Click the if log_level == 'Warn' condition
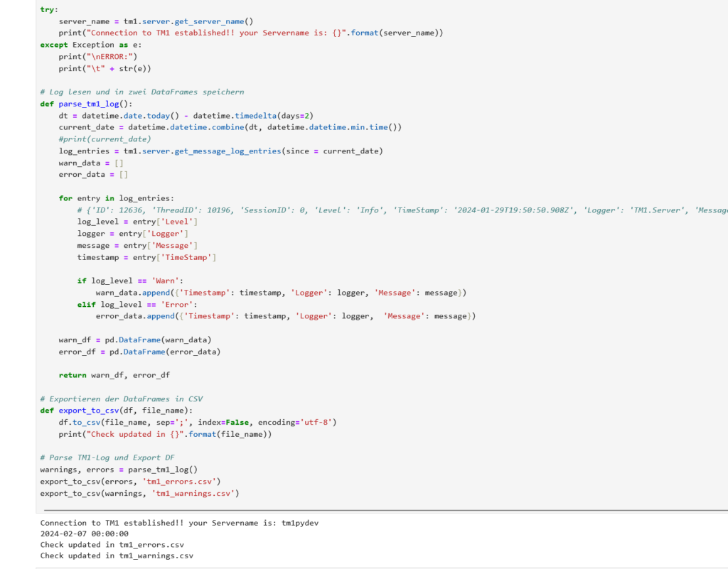The height and width of the screenshot is (569, 728). (130, 281)
